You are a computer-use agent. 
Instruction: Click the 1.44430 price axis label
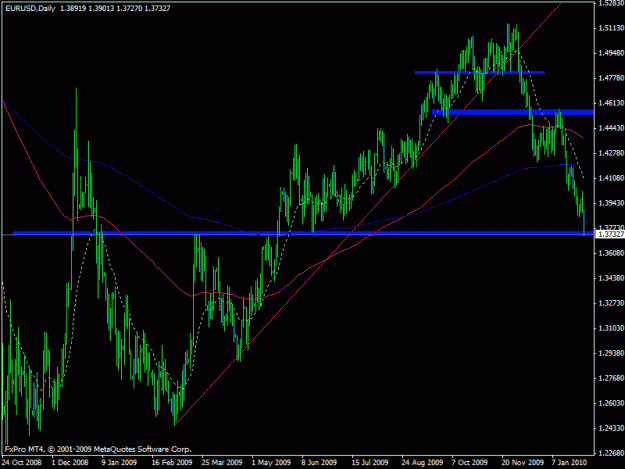point(611,128)
